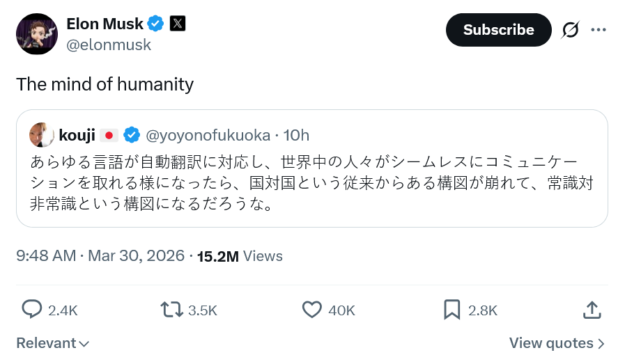Click the X affiliation badge by Elon Musk
This screenshot has height=364, width=625.
click(x=178, y=24)
